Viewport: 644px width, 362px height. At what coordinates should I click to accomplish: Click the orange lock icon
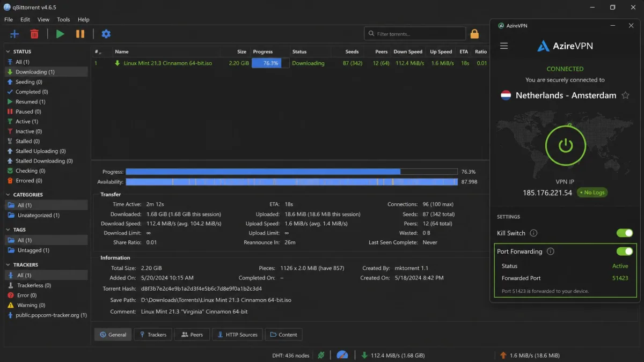[474, 34]
